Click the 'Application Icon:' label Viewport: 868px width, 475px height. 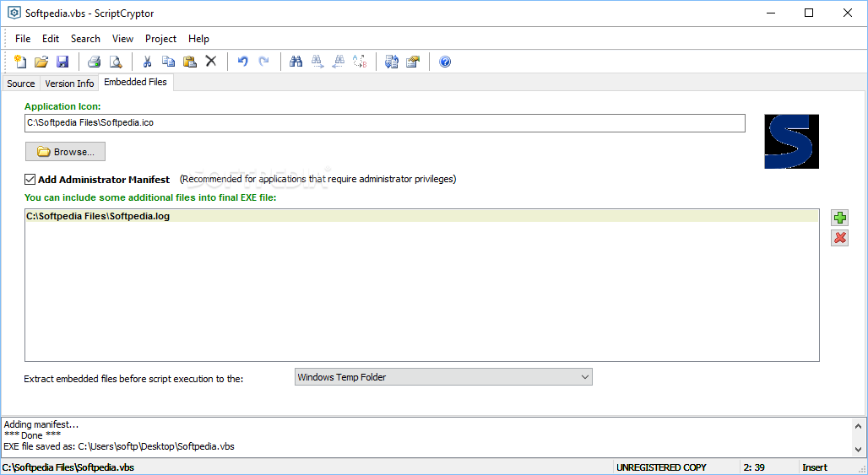pyautogui.click(x=62, y=106)
